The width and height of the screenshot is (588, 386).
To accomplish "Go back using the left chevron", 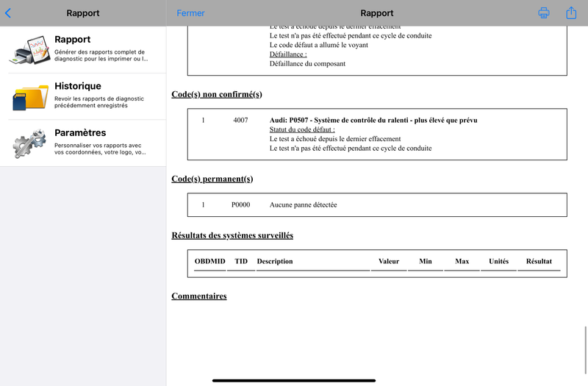I will pyautogui.click(x=8, y=13).
